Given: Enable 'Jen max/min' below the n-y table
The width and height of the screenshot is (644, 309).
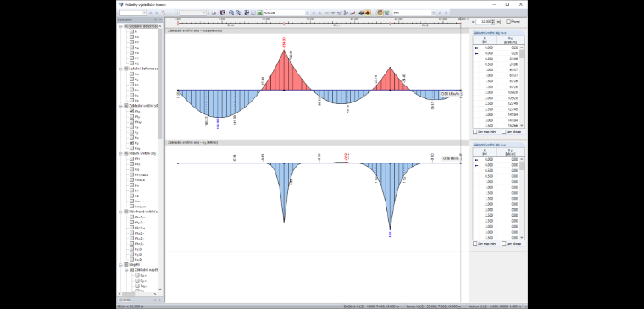Looking at the screenshot, I should (x=475, y=243).
